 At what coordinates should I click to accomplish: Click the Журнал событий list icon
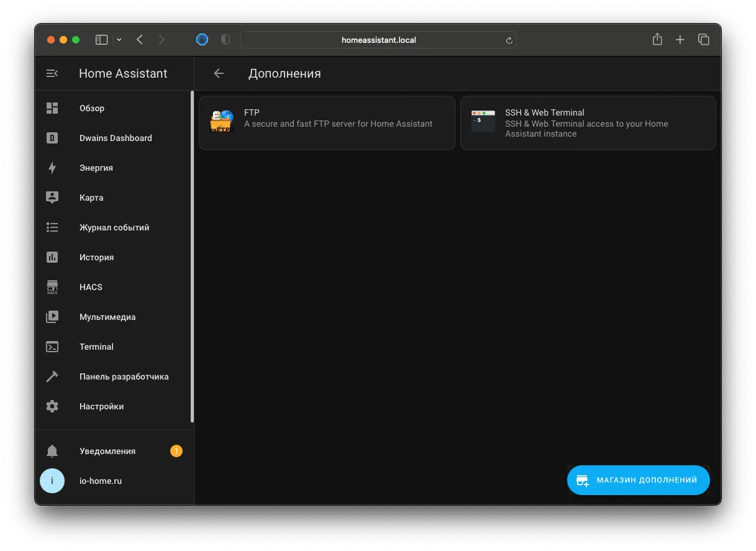pyautogui.click(x=52, y=227)
